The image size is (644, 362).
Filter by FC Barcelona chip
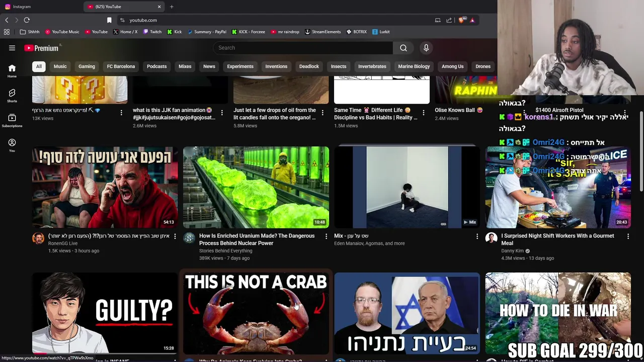[121, 66]
